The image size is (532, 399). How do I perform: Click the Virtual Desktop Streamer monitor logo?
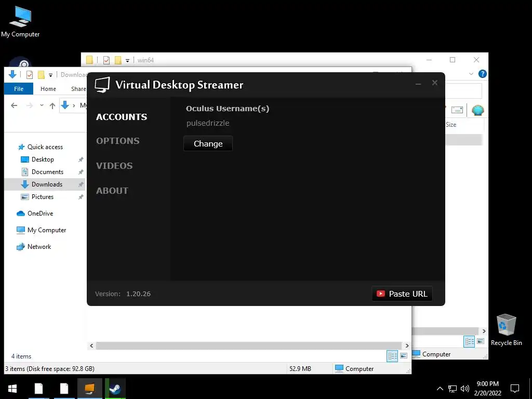[102, 85]
